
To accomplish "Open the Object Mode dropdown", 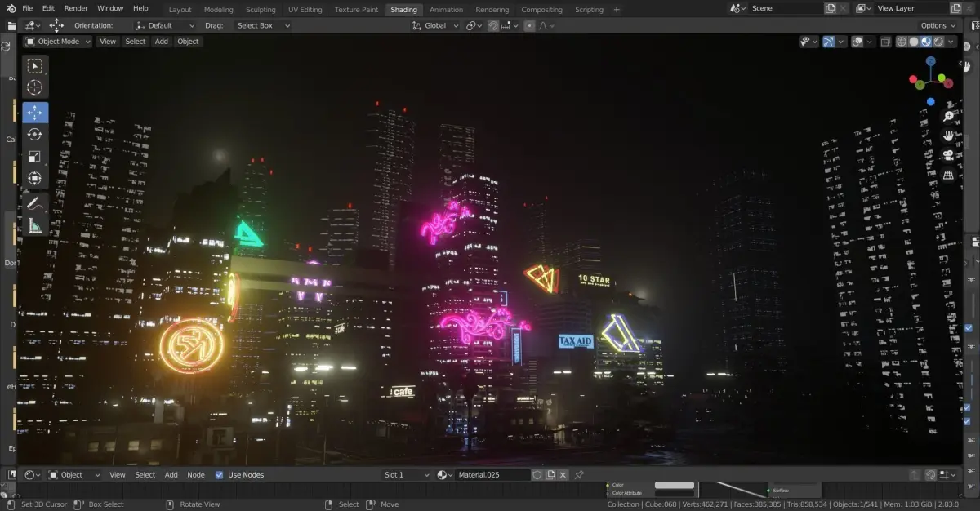I will point(57,41).
